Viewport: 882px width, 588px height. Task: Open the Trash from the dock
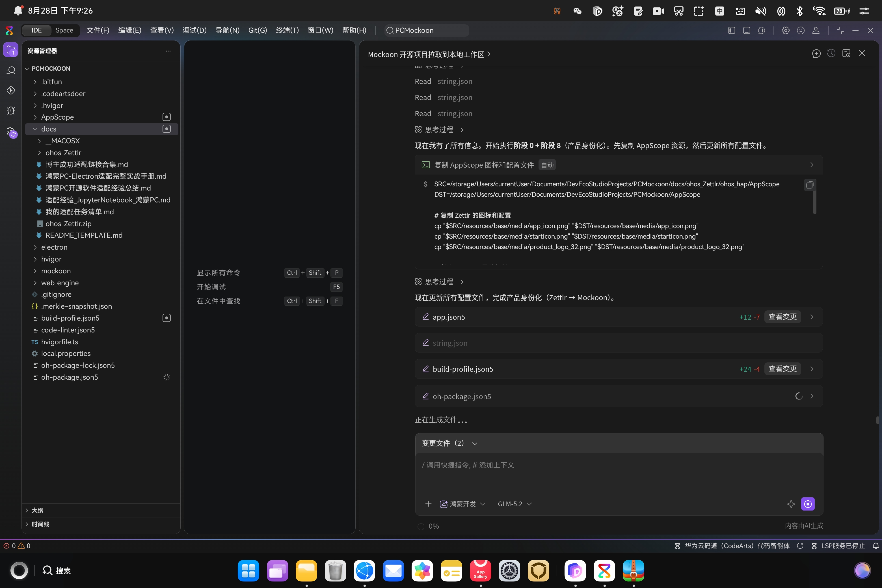coord(335,570)
